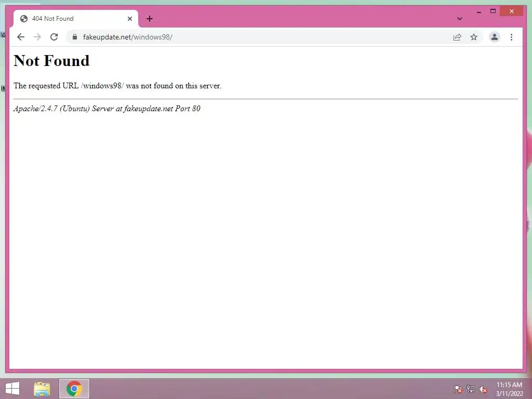
Task: Go back to the previous page
Action: point(21,37)
